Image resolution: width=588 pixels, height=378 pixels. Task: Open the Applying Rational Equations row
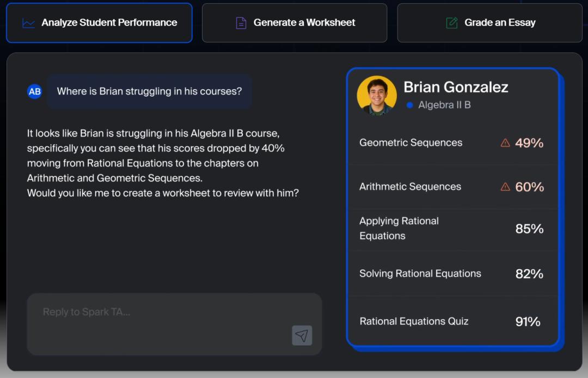coord(452,229)
